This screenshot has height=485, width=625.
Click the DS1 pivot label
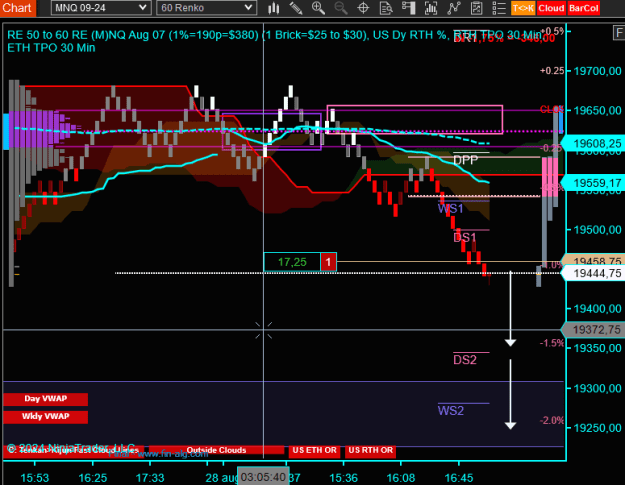465,238
